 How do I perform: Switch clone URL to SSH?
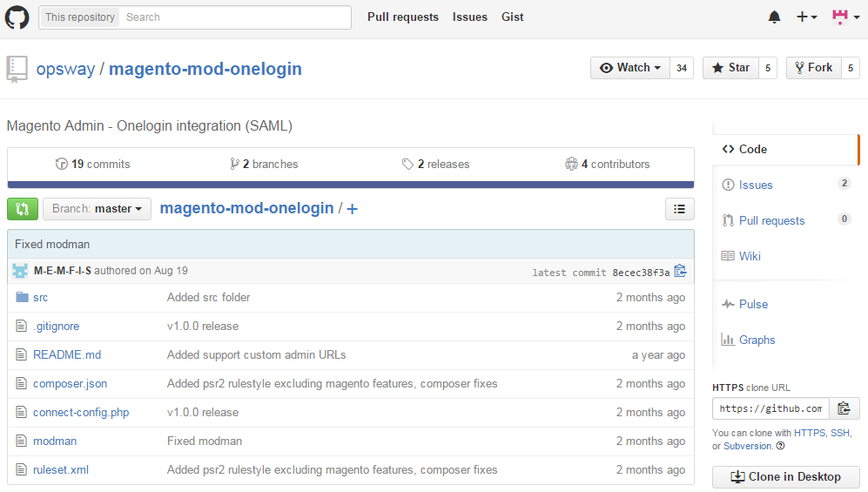click(840, 433)
